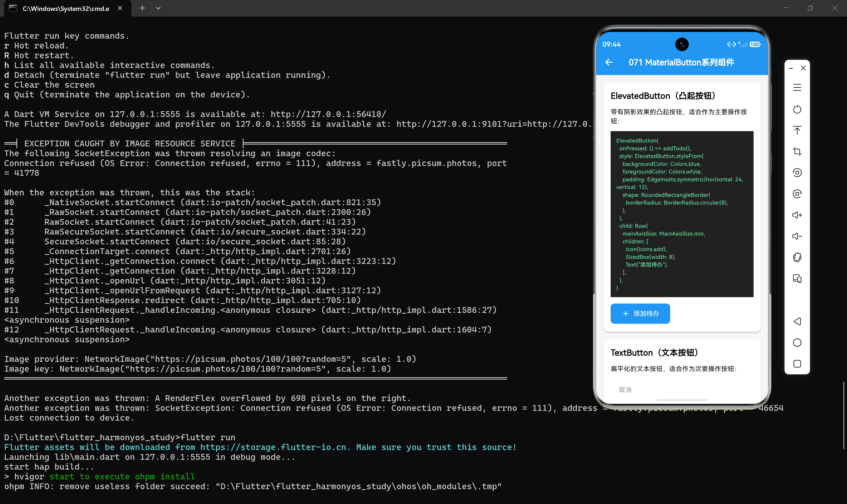Viewport: 847px width, 504px height.
Task: Click the '071 MaterialButton系列组件' page title
Action: [681, 62]
